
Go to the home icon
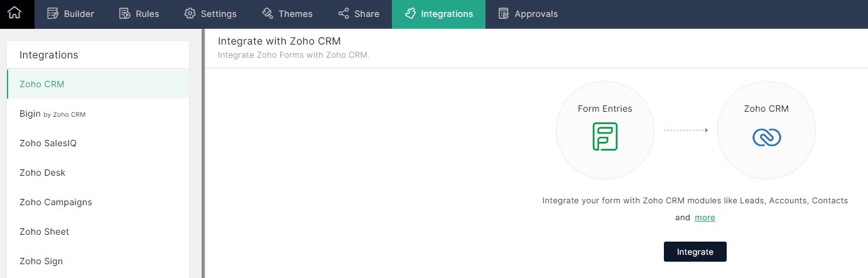point(14,13)
